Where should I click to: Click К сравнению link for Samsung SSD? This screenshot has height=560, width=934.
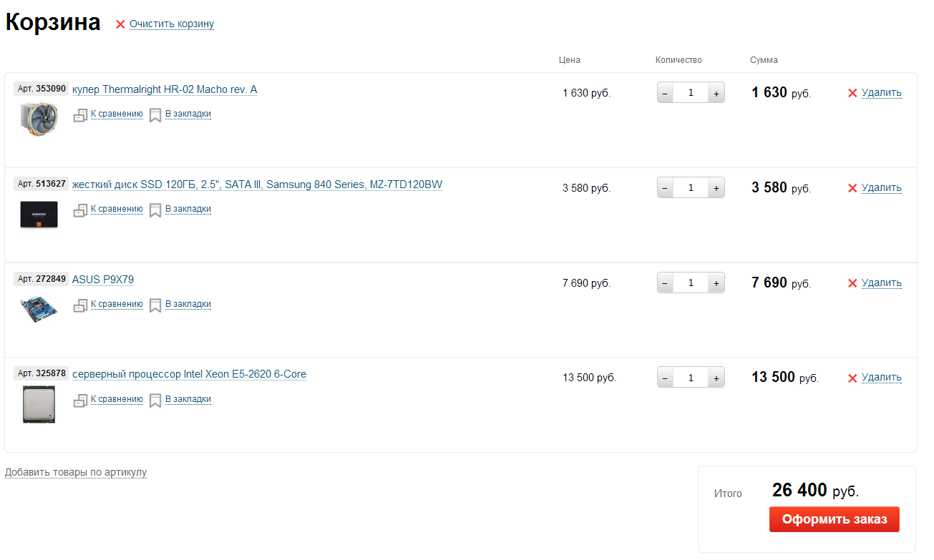[117, 209]
